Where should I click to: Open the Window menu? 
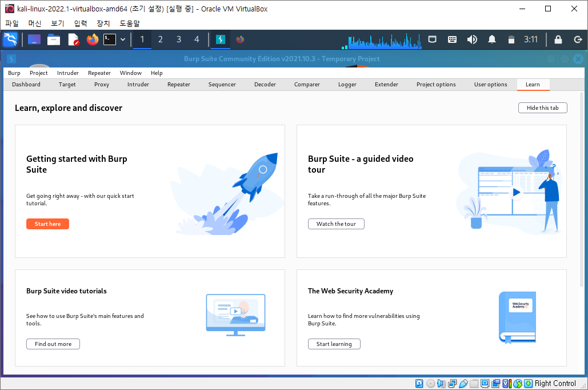[130, 73]
